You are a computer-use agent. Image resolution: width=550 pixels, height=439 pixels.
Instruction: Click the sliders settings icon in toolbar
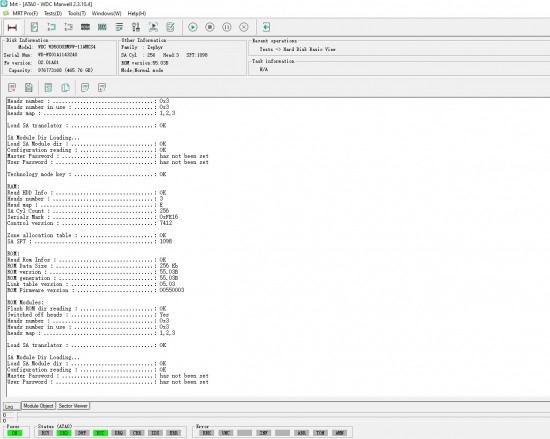[x=136, y=27]
